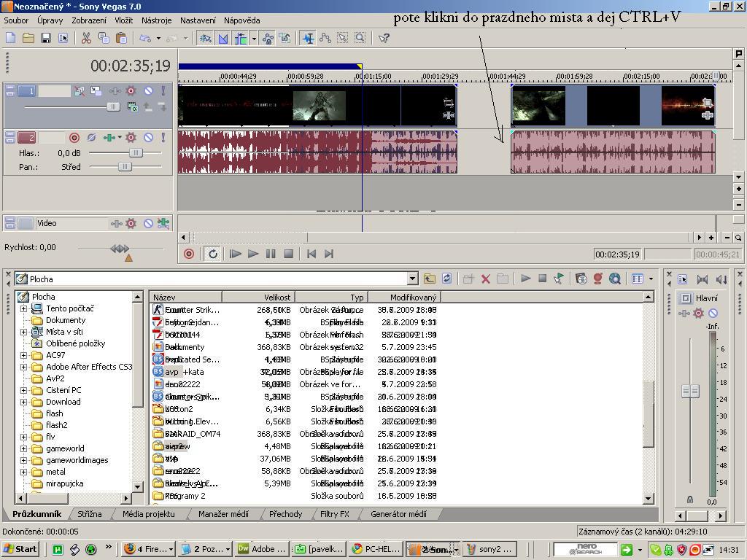
Task: Switch to the Přechody tab
Action: (285, 514)
